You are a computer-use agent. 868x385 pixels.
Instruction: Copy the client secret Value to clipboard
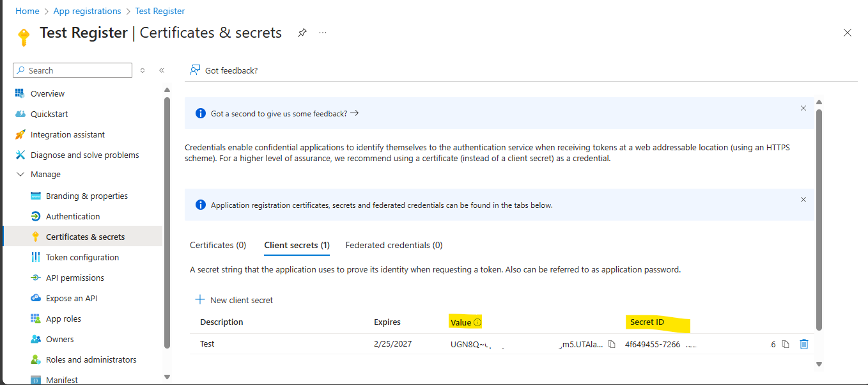tap(611, 343)
